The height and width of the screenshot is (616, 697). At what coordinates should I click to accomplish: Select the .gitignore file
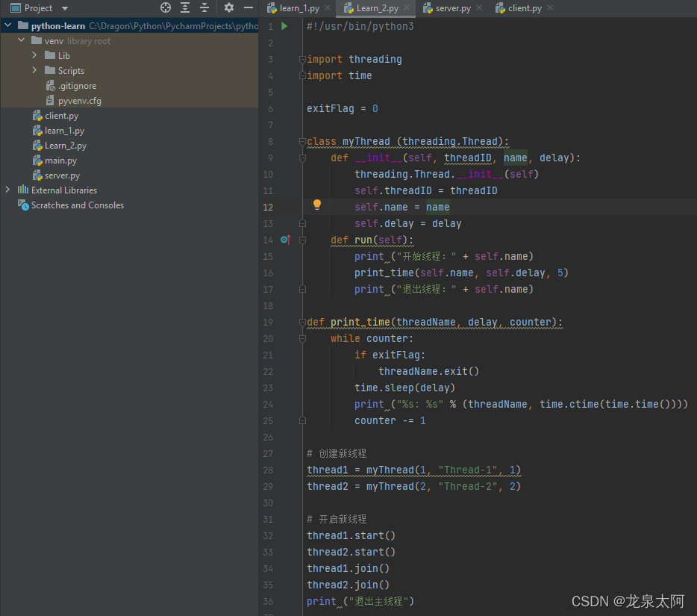77,86
